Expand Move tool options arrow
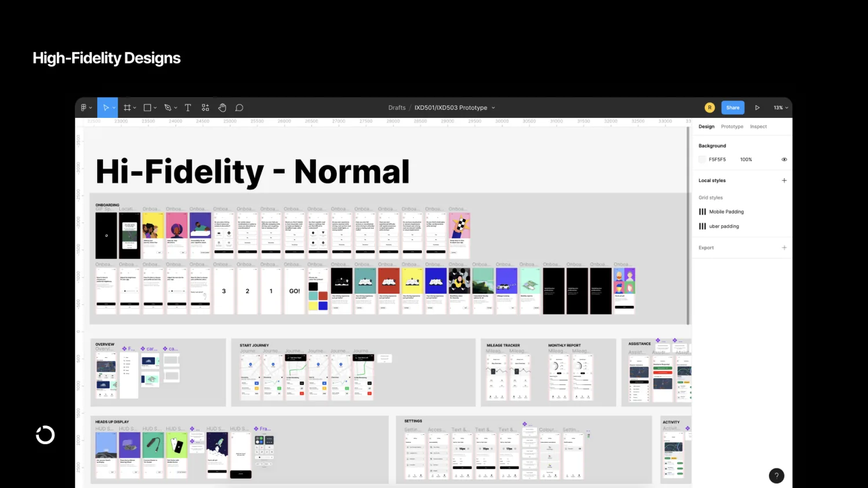The width and height of the screenshot is (868, 488). click(114, 108)
